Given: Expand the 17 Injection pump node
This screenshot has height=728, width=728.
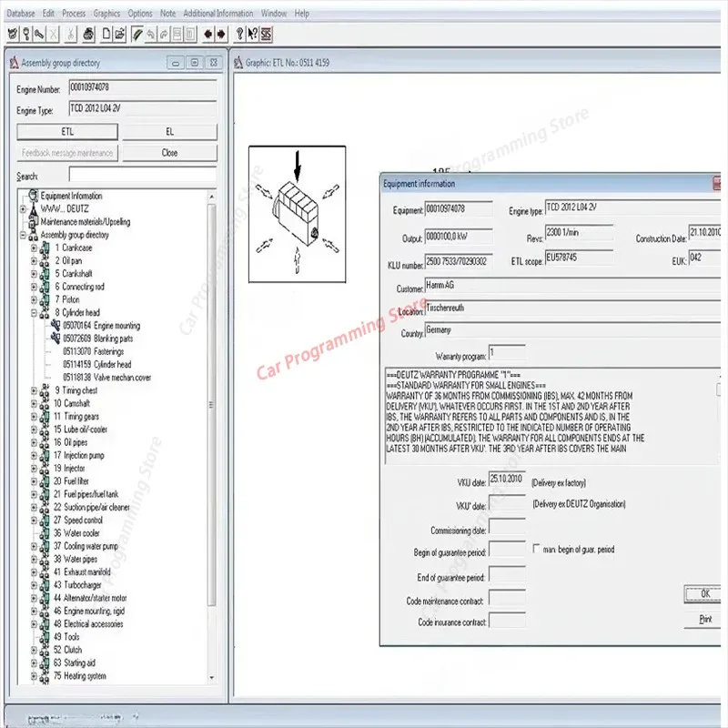Looking at the screenshot, I should (x=34, y=456).
